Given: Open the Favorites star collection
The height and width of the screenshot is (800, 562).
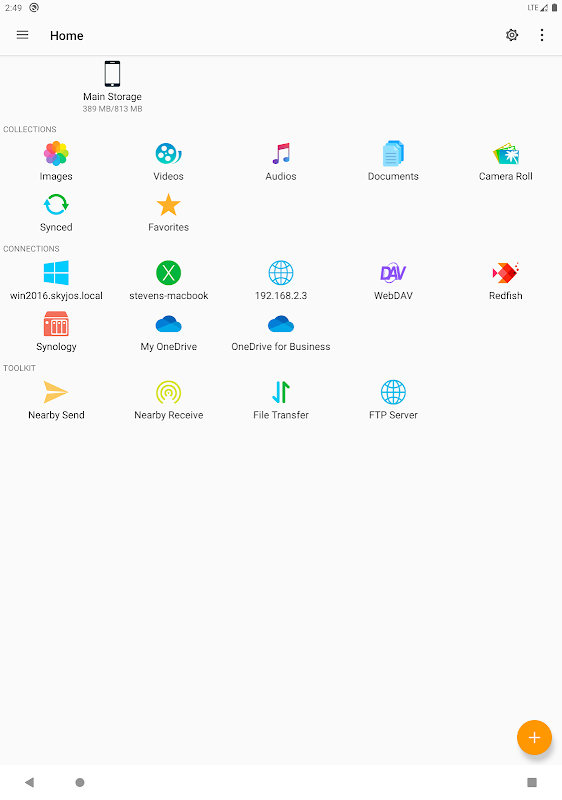Looking at the screenshot, I should click(x=168, y=212).
